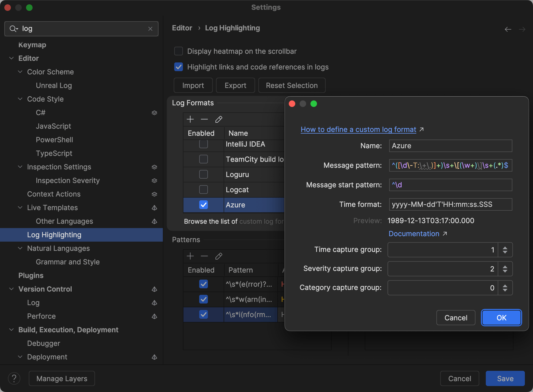The height and width of the screenshot is (392, 533).
Task: Click the Editor breadcrumb
Action: [x=182, y=28]
